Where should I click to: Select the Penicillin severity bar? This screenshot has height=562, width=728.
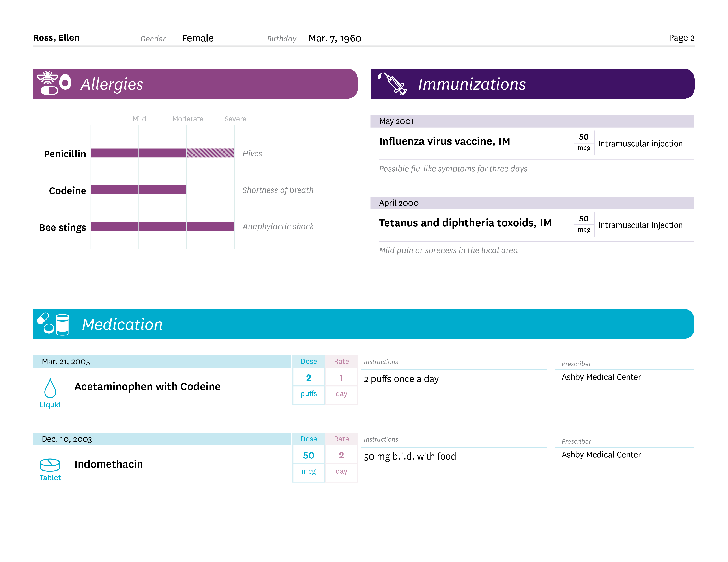[162, 153]
